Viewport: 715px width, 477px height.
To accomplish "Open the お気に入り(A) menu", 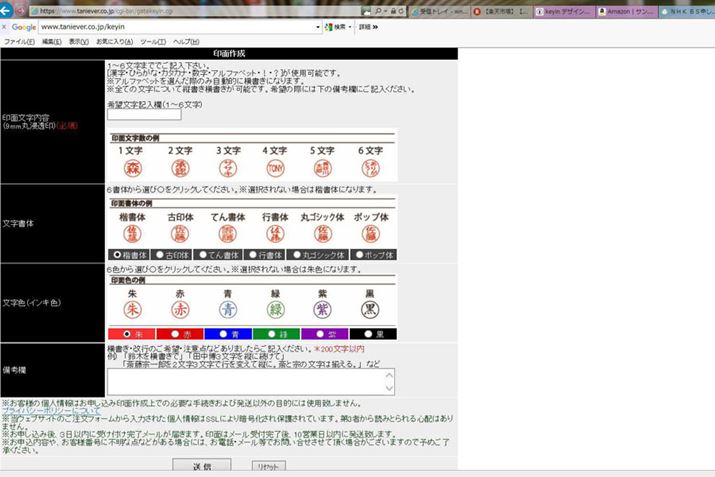I will [x=117, y=42].
